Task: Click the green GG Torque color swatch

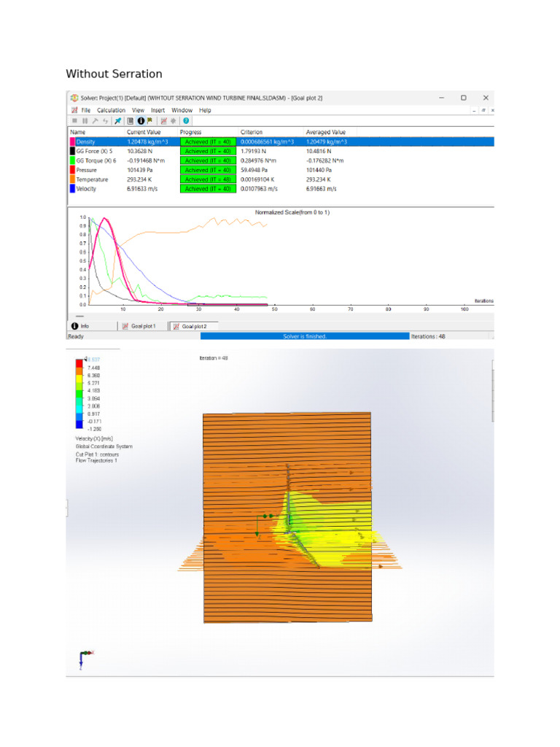Action: (x=72, y=160)
